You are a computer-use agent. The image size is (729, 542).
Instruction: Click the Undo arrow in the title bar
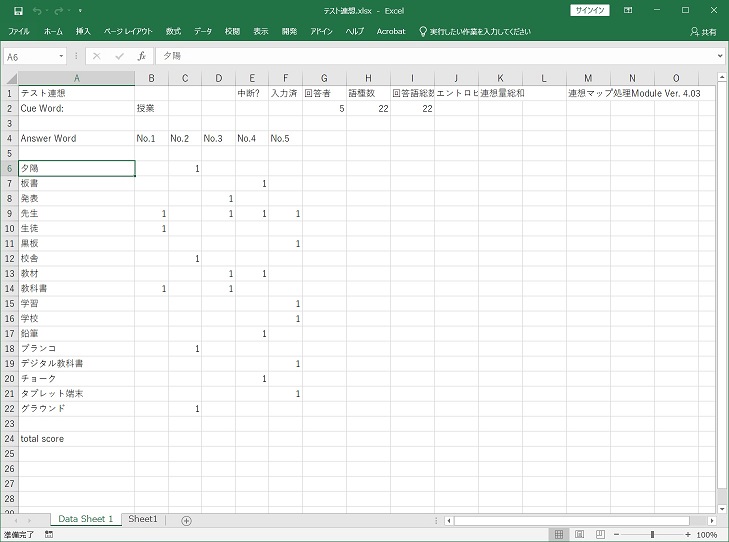[35, 10]
